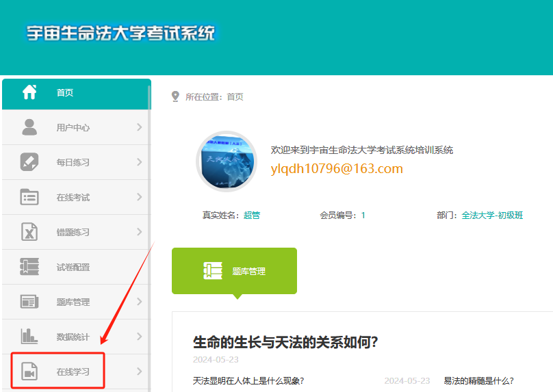Screen dimensions: 553x392
Task: Open the 用户中心 menu item
Action: 77,127
